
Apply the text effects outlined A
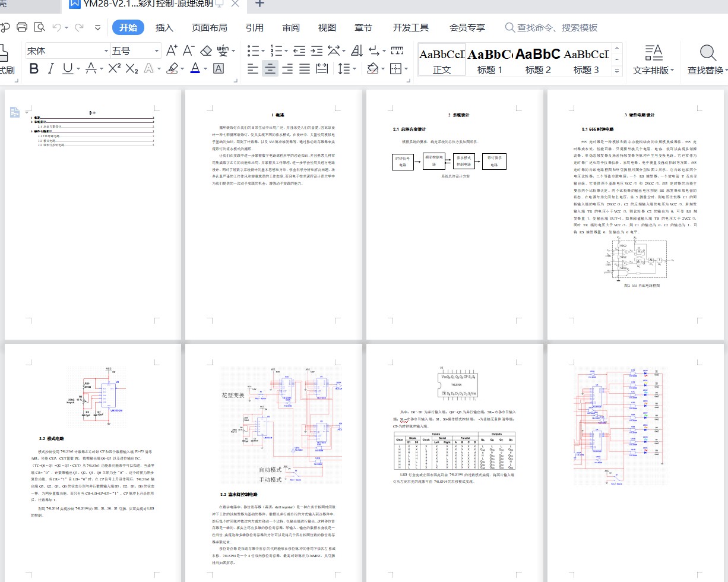coord(149,69)
